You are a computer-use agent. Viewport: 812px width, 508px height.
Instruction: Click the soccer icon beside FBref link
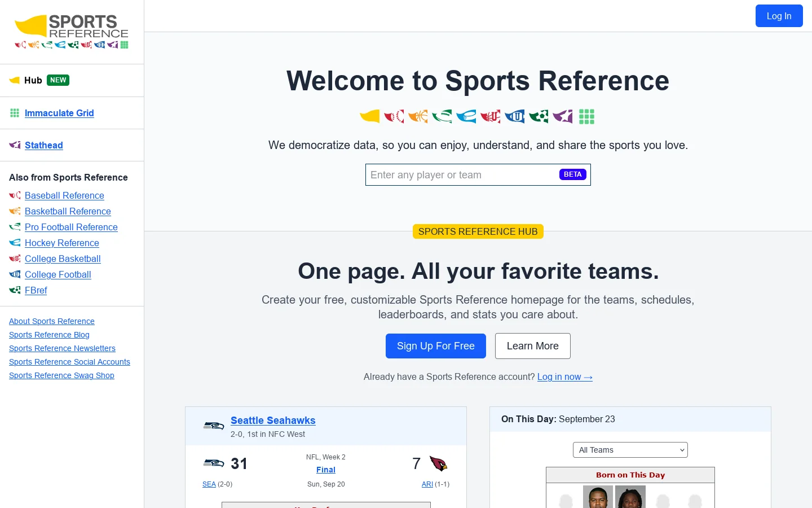tap(15, 290)
